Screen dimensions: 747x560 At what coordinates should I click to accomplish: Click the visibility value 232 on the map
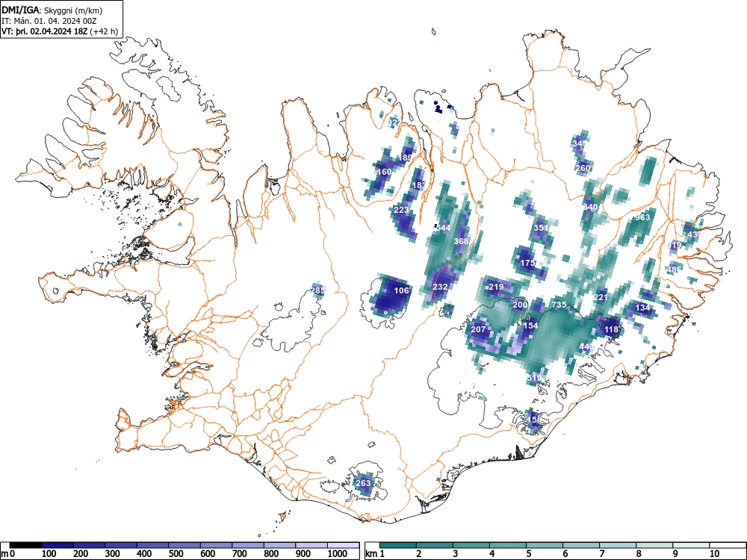coord(440,287)
